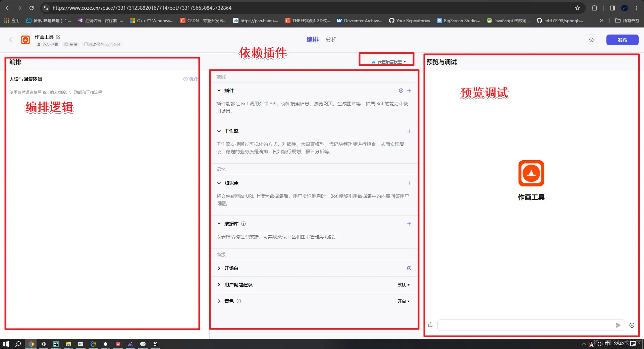This screenshot has height=349, width=644.
Task: Click auto-add icon in 插件 row
Action: pos(401,91)
